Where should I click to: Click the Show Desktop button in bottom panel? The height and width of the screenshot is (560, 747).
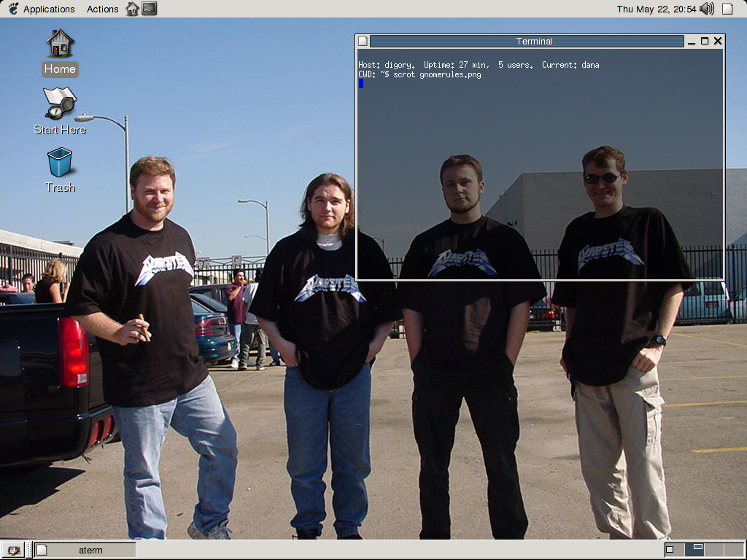(13, 551)
